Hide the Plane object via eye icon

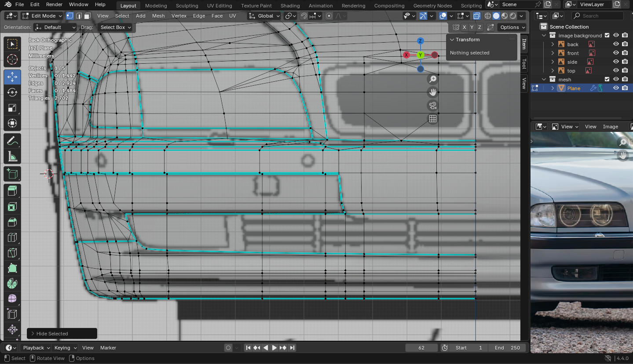[616, 88]
